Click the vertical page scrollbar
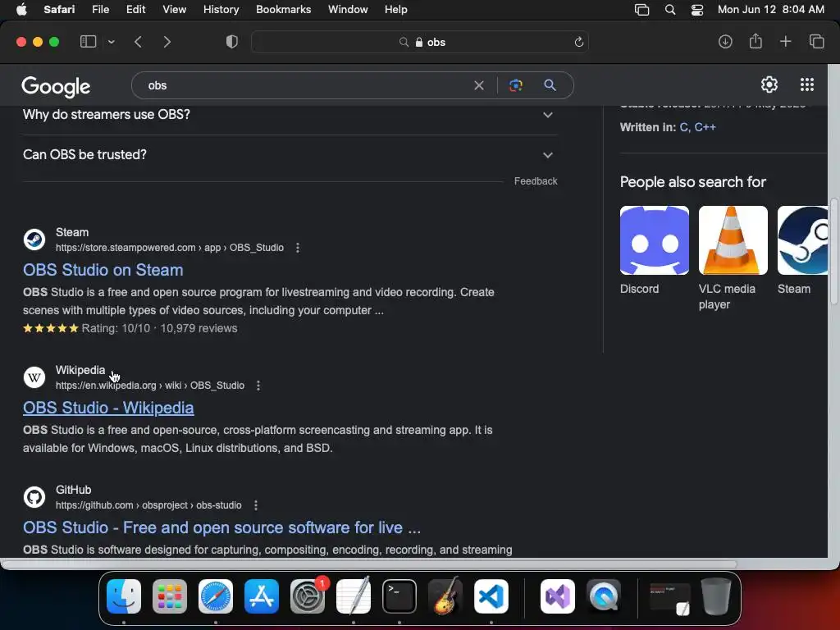 point(834,252)
